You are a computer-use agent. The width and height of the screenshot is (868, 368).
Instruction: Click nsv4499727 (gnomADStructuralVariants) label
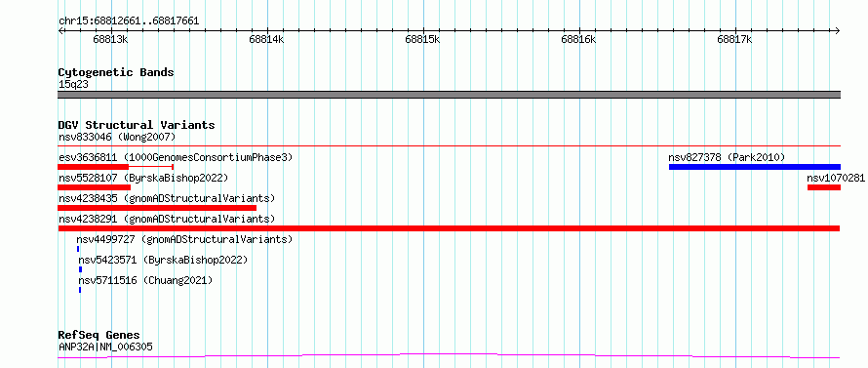(x=184, y=239)
